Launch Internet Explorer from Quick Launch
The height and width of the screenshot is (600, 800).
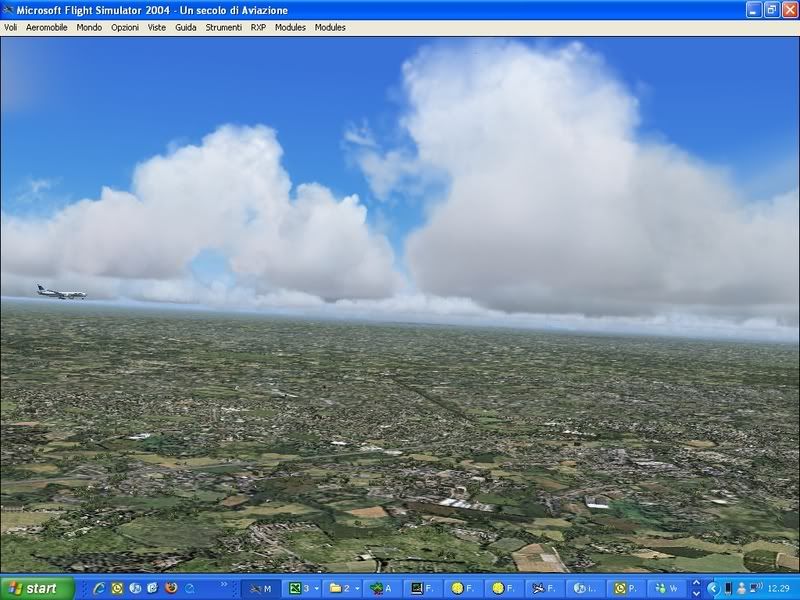point(98,588)
